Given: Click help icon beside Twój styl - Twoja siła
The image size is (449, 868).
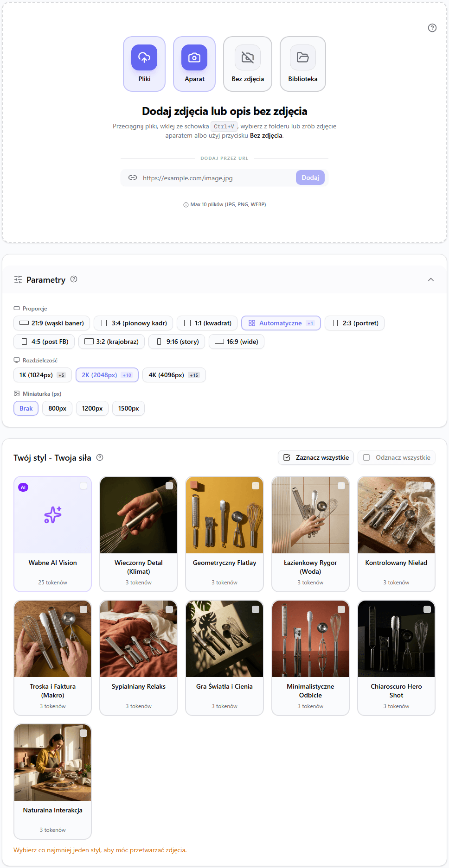Looking at the screenshot, I should pos(100,457).
